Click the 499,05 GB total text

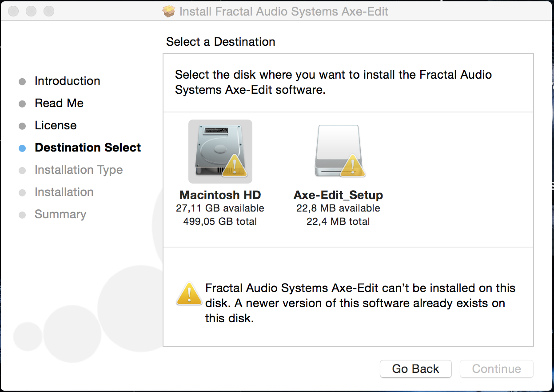[x=220, y=221]
